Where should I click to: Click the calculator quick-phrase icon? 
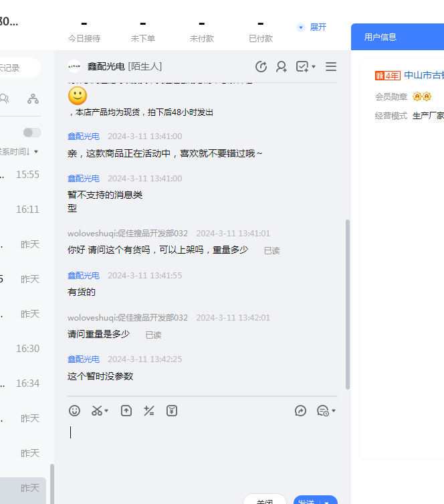coord(149,410)
